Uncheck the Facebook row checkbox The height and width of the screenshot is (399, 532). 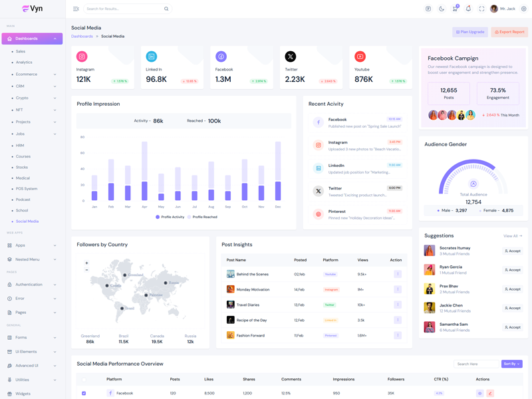pyautogui.click(x=84, y=393)
